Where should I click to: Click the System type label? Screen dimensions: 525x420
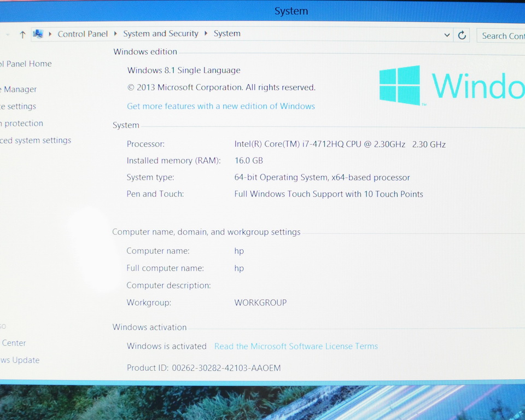click(x=150, y=178)
